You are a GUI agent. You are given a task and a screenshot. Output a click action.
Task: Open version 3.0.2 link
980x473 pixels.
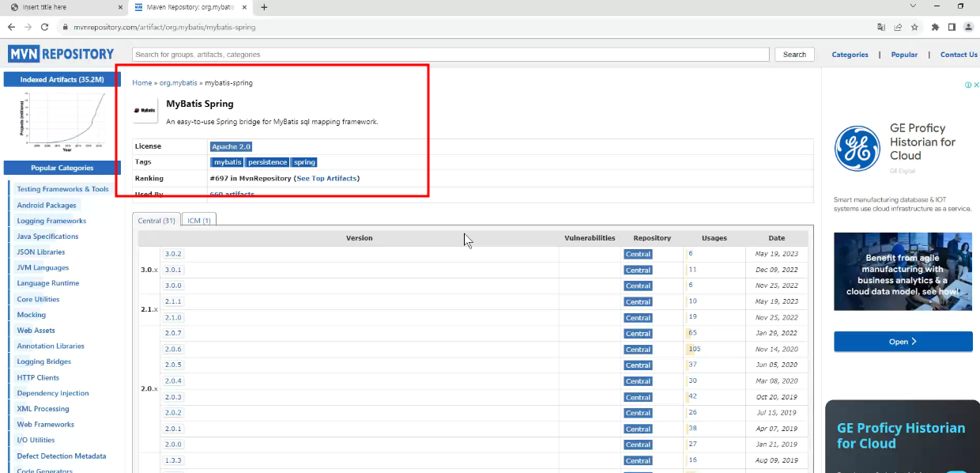[173, 254]
